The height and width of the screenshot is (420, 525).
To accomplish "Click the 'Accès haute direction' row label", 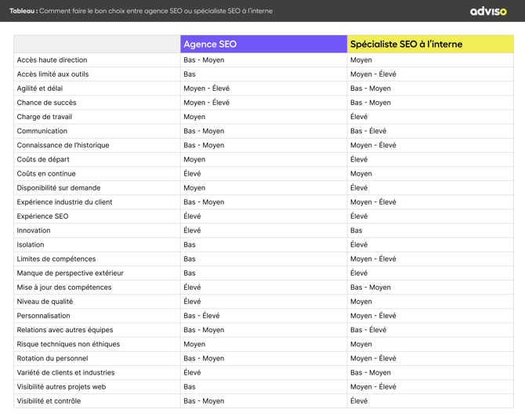I will pos(52,60).
